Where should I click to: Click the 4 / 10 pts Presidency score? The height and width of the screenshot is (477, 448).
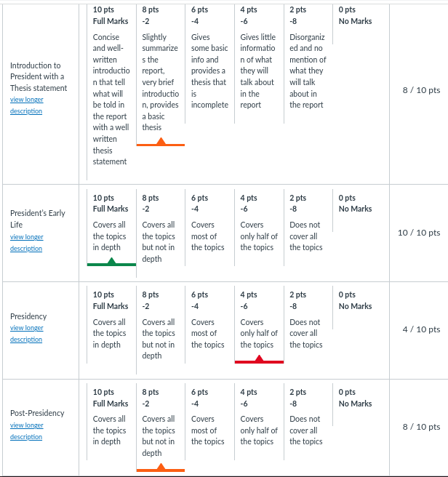pyautogui.click(x=421, y=329)
